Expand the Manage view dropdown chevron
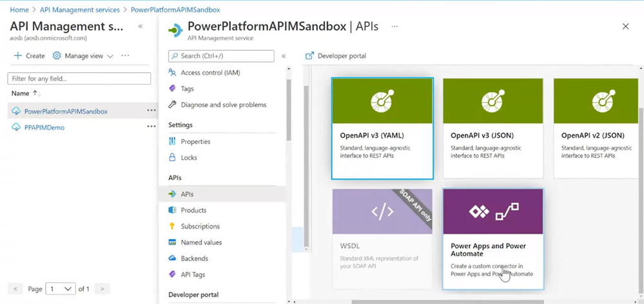 110,56
